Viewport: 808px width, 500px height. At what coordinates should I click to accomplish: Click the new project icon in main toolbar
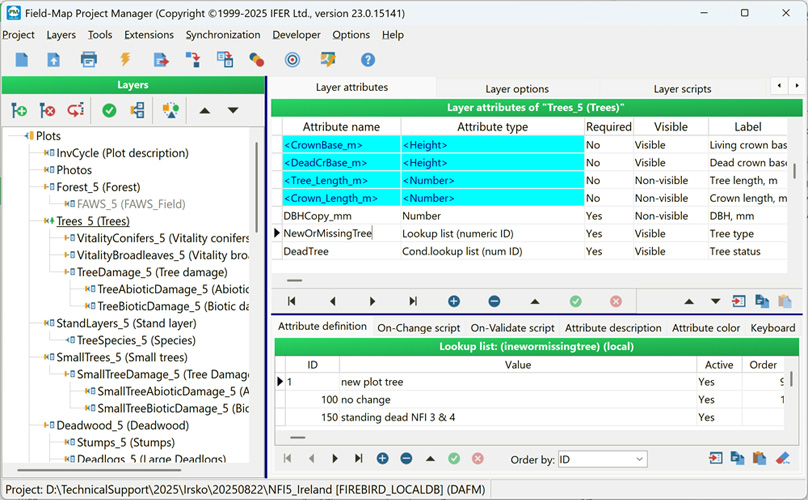point(22,60)
